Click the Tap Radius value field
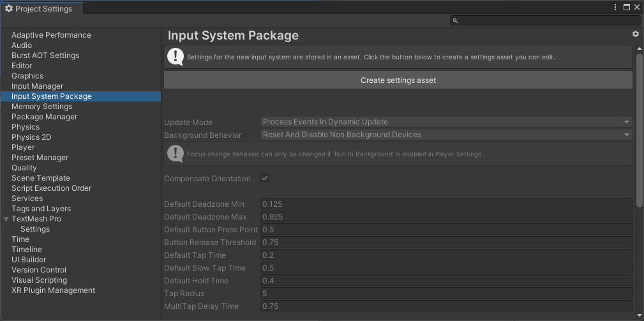The image size is (644, 321). click(446, 293)
